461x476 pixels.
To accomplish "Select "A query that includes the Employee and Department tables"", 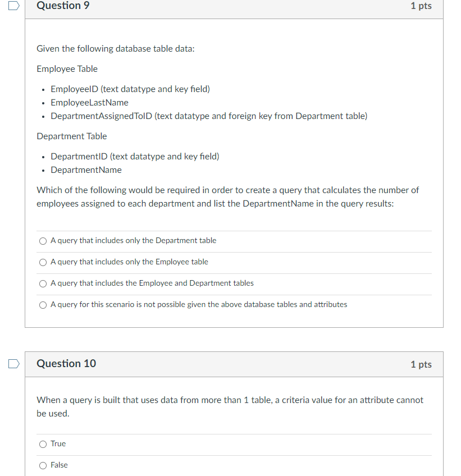I will point(43,283).
